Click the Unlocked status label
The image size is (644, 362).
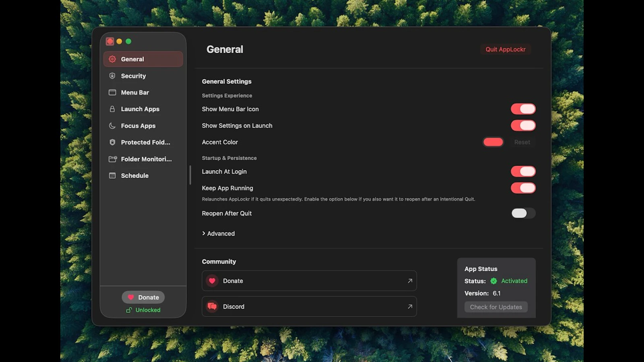(148, 310)
